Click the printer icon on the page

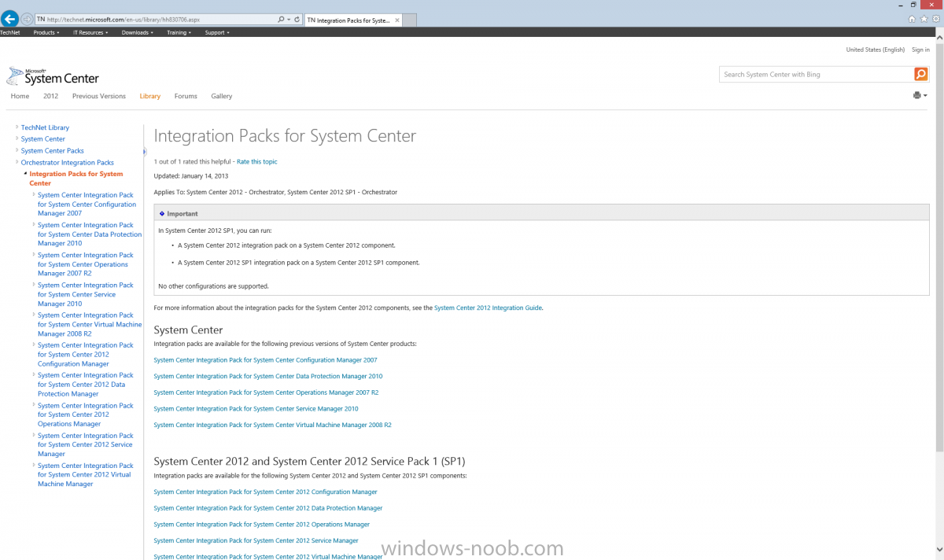[x=917, y=95]
